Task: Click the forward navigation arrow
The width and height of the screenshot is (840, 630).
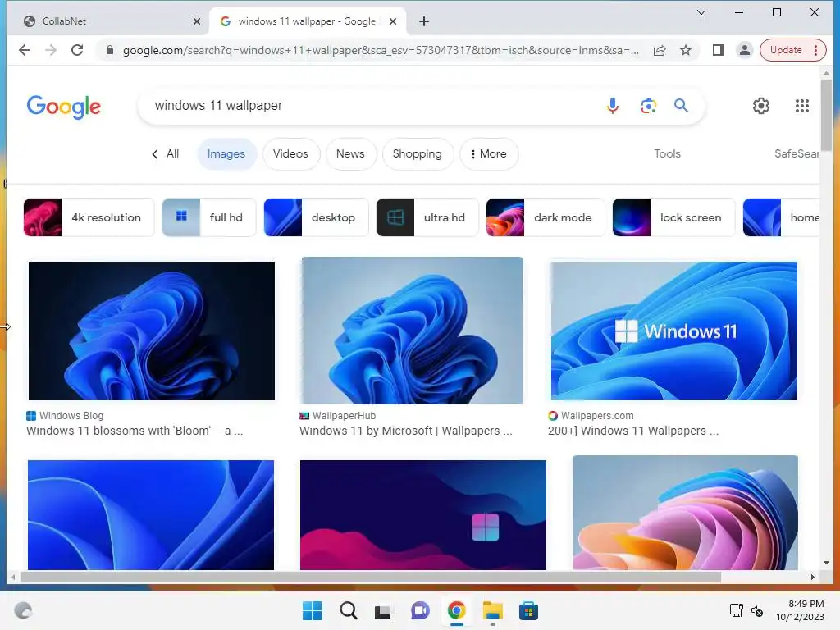Action: pyautogui.click(x=51, y=50)
